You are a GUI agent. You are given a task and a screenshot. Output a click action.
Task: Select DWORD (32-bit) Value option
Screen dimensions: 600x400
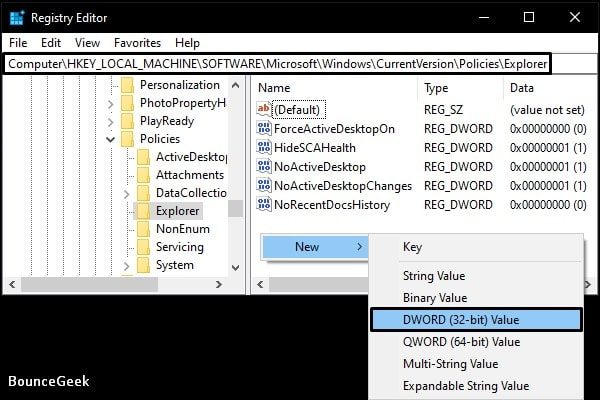pos(476,320)
